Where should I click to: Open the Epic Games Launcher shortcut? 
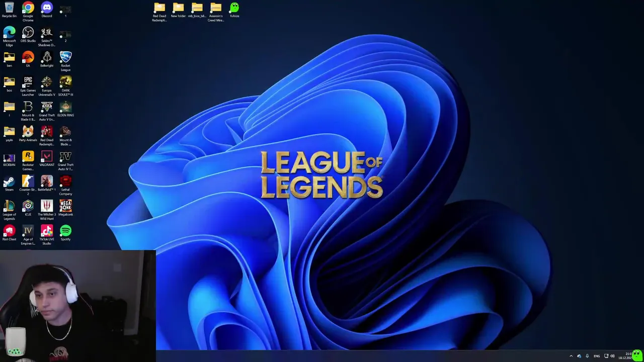pyautogui.click(x=28, y=86)
